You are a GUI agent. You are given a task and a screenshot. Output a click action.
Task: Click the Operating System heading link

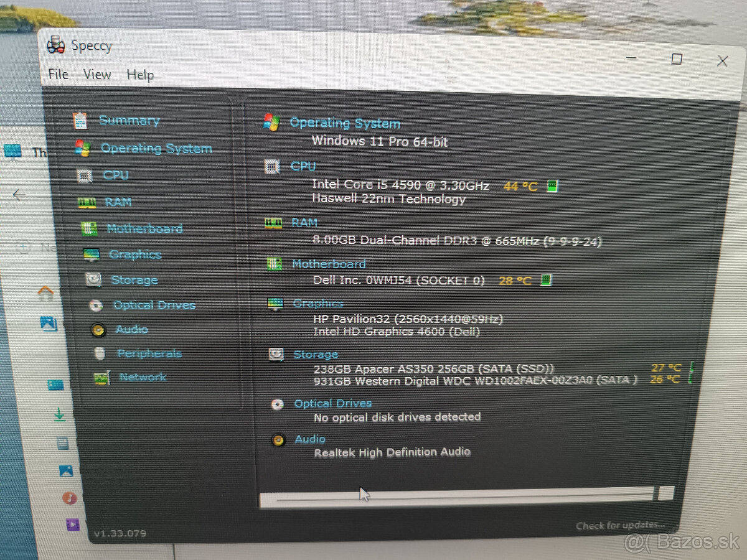tap(345, 123)
